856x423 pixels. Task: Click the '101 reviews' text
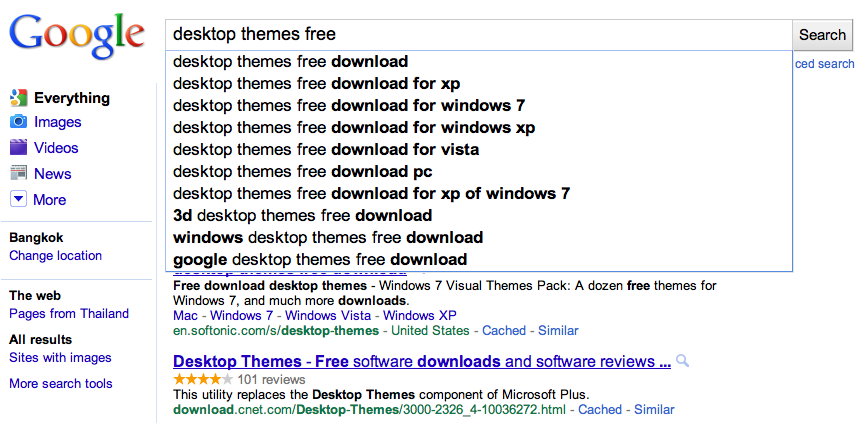point(271,379)
